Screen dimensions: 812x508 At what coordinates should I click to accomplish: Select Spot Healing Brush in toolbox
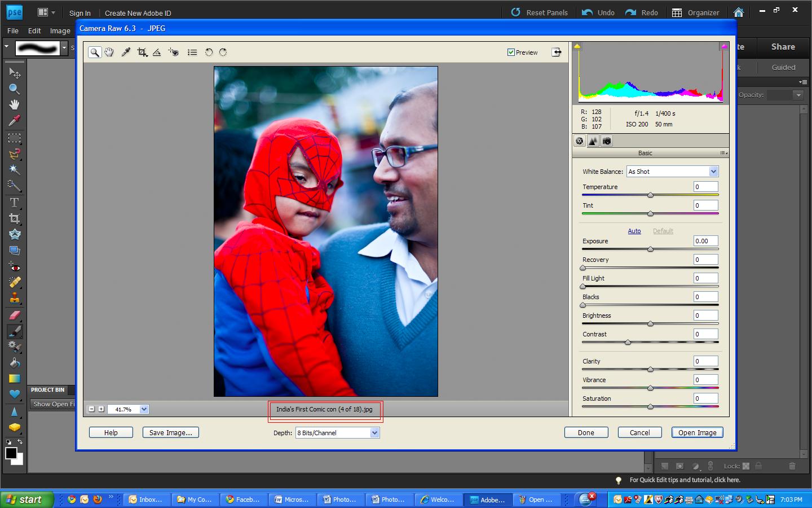[15, 282]
